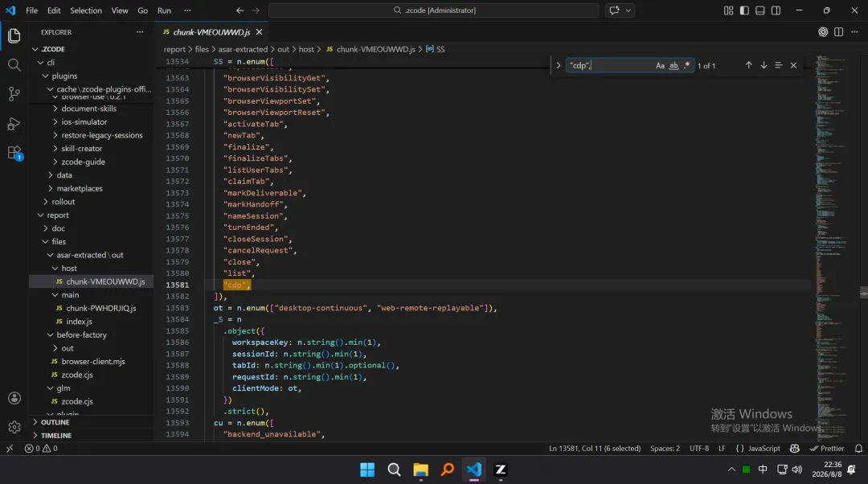Viewport: 868px width, 484px height.
Task: Click the command center search box
Action: (x=433, y=10)
